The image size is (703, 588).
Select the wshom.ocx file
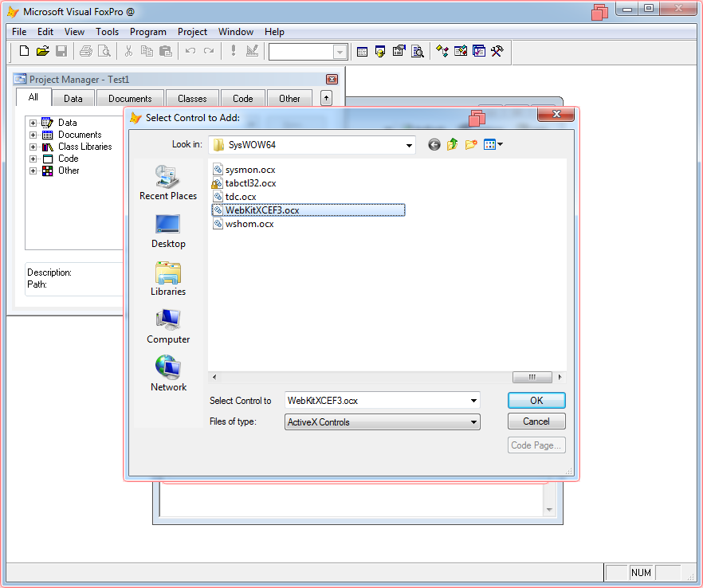[243, 224]
